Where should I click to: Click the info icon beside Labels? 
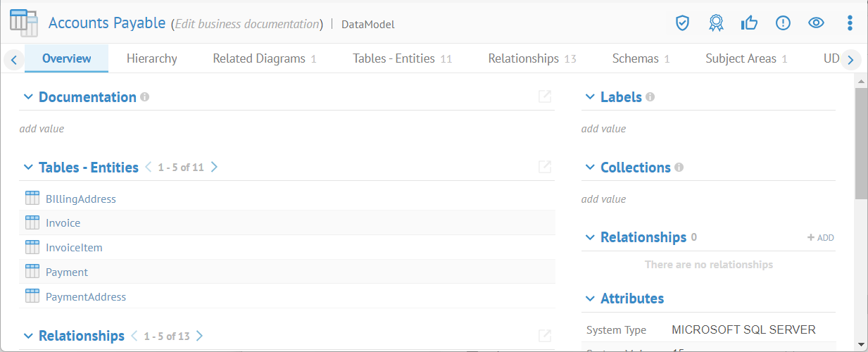(650, 97)
